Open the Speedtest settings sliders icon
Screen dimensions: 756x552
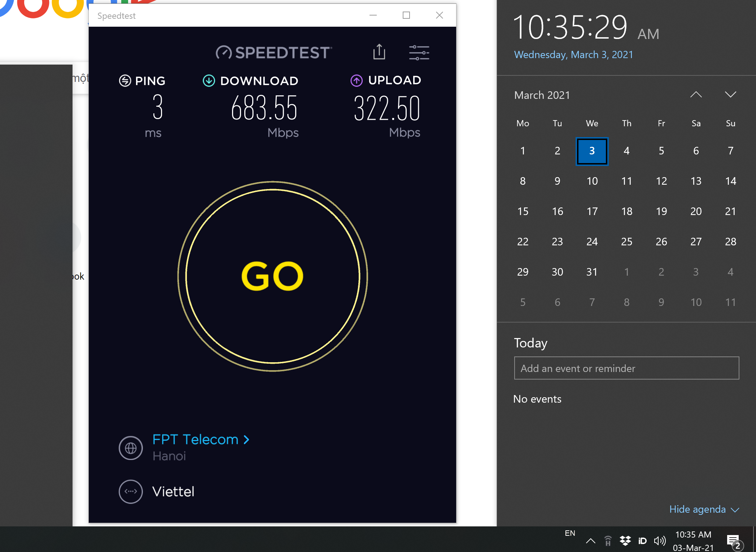coord(419,53)
